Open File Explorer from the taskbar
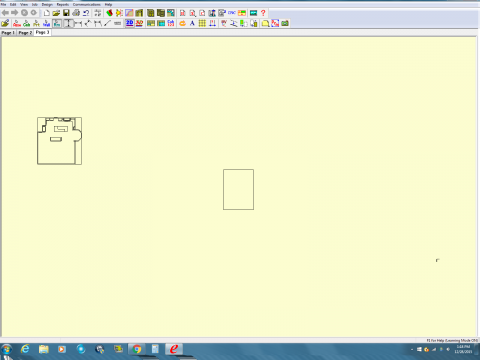The width and height of the screenshot is (480, 360). tap(44, 349)
